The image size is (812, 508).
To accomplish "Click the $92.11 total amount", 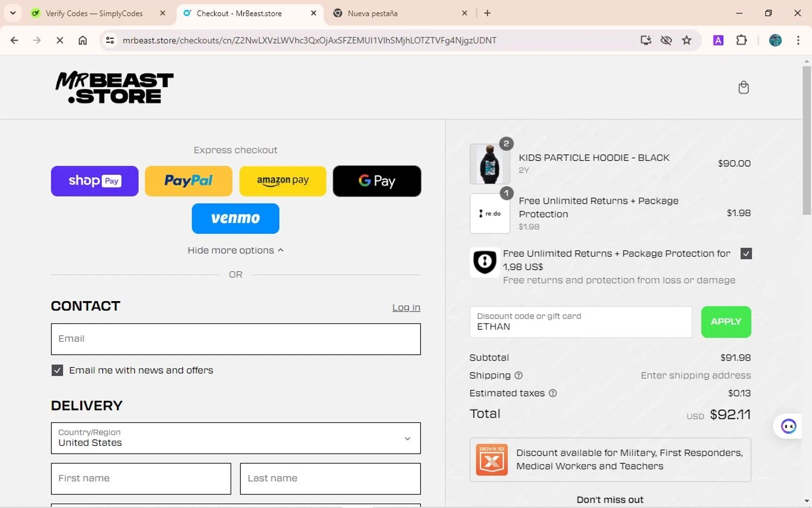I will pos(730,414).
